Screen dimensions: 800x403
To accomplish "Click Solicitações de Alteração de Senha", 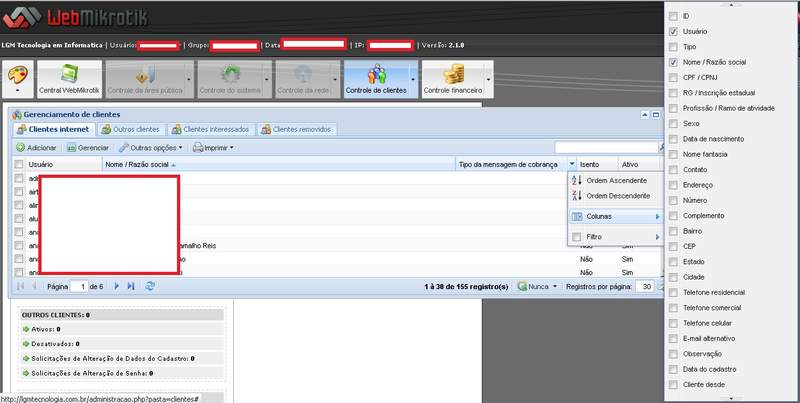I will [88, 373].
